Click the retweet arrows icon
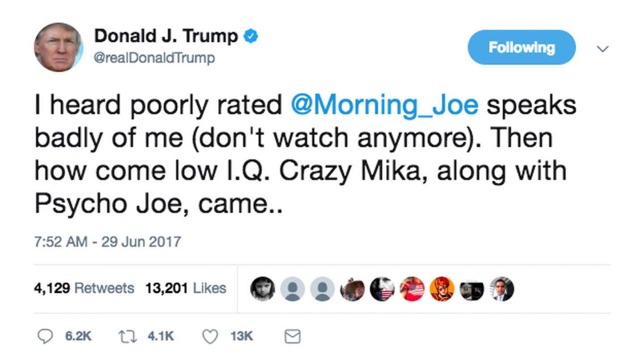Screen dimensions: 644x362 click(x=128, y=336)
